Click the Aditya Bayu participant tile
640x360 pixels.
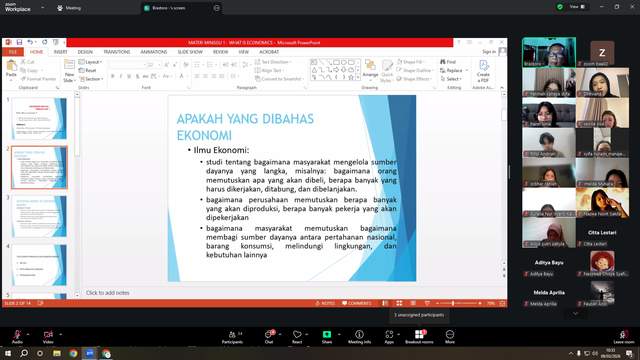[549, 263]
